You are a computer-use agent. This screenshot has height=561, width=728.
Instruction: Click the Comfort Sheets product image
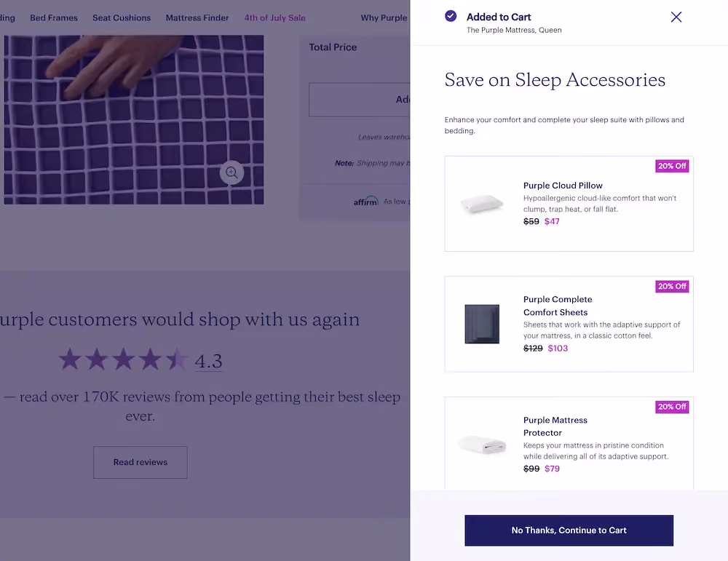pos(482,324)
